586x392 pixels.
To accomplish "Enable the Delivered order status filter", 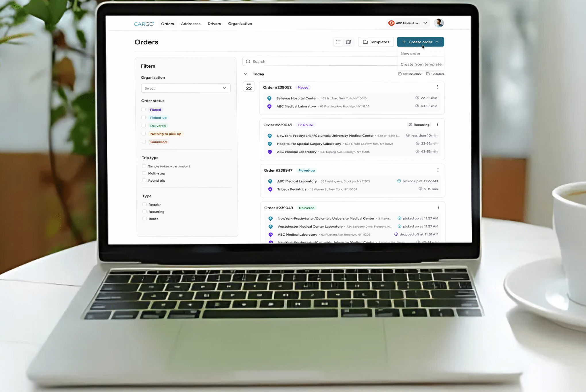I will click(144, 126).
